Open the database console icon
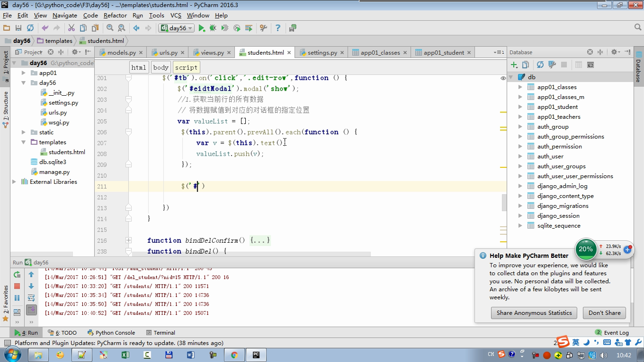 point(590,65)
